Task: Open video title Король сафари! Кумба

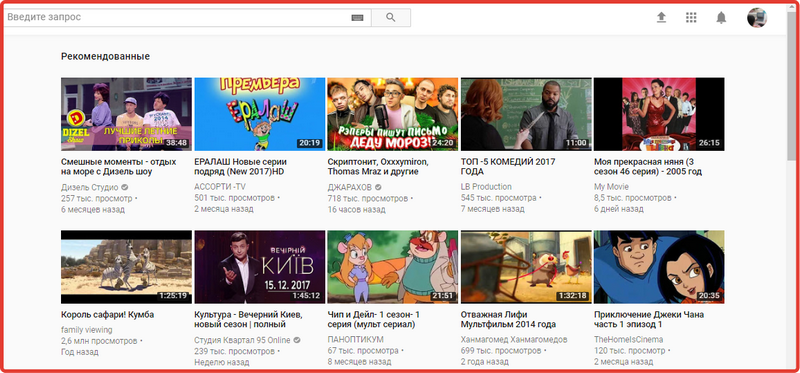Action: tap(107, 315)
